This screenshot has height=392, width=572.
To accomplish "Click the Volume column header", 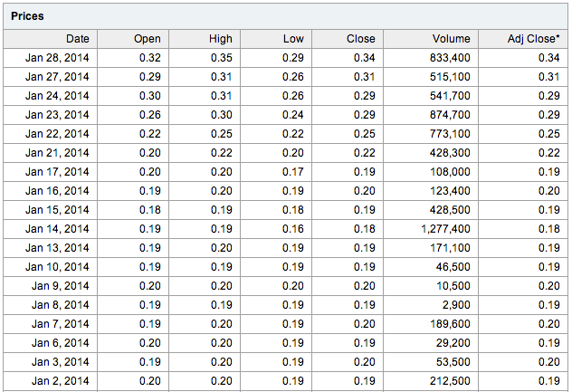I will click(431, 39).
